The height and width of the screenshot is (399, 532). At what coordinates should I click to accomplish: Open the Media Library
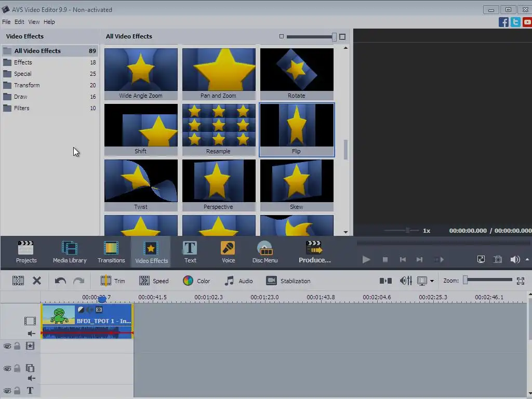click(x=70, y=252)
